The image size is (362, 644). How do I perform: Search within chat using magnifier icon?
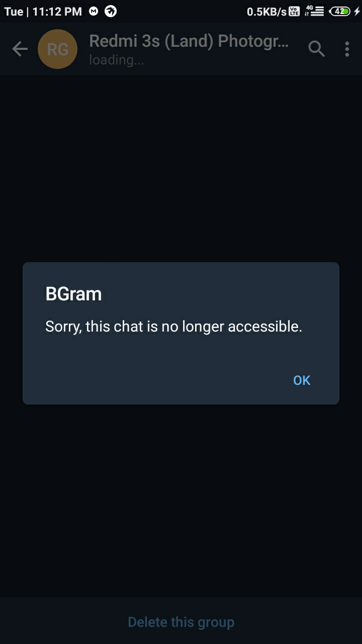click(x=316, y=49)
